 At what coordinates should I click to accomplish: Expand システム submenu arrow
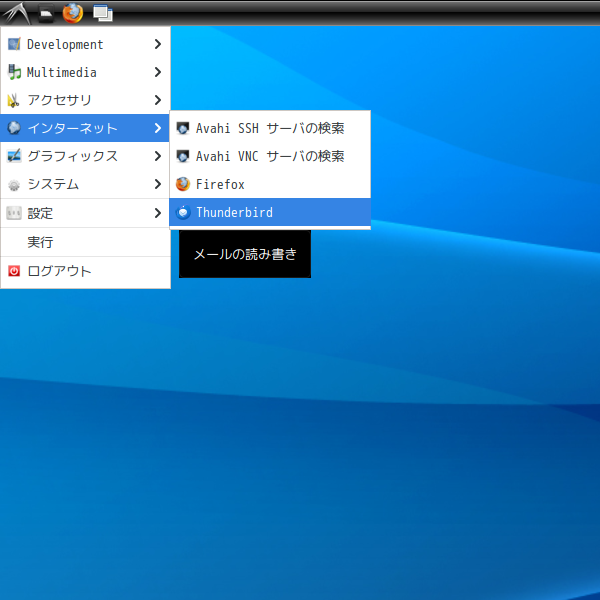tap(158, 184)
